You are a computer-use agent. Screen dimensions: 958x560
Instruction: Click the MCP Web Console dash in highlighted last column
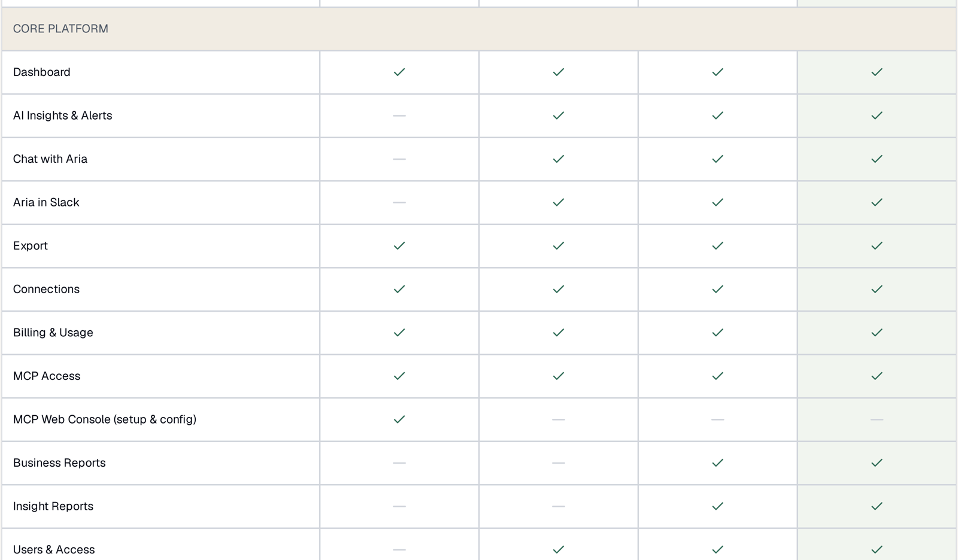pos(877,419)
